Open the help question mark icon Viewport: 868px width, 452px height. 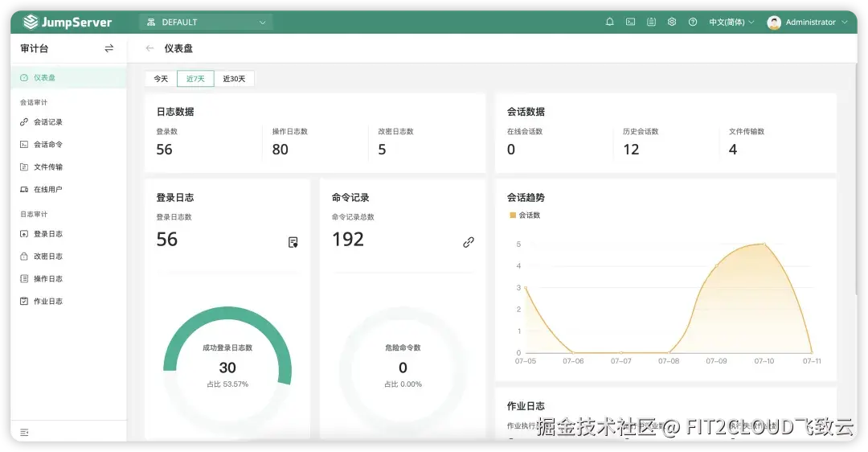click(x=693, y=23)
